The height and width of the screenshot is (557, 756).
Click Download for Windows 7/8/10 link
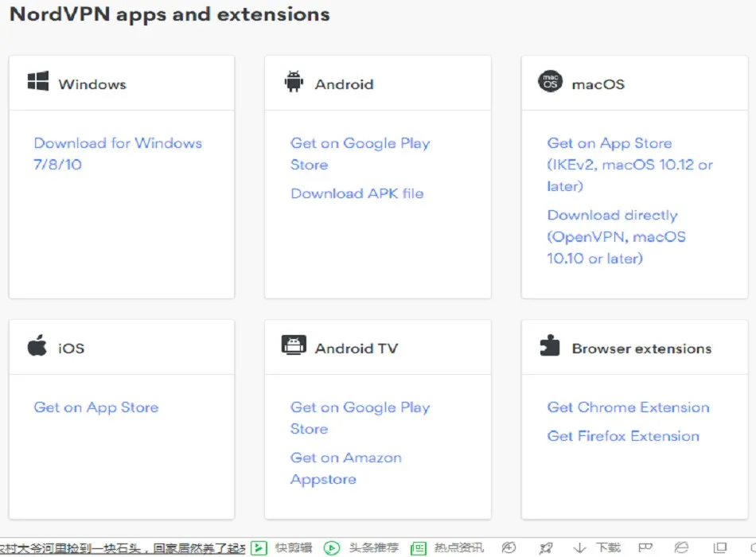[118, 154]
